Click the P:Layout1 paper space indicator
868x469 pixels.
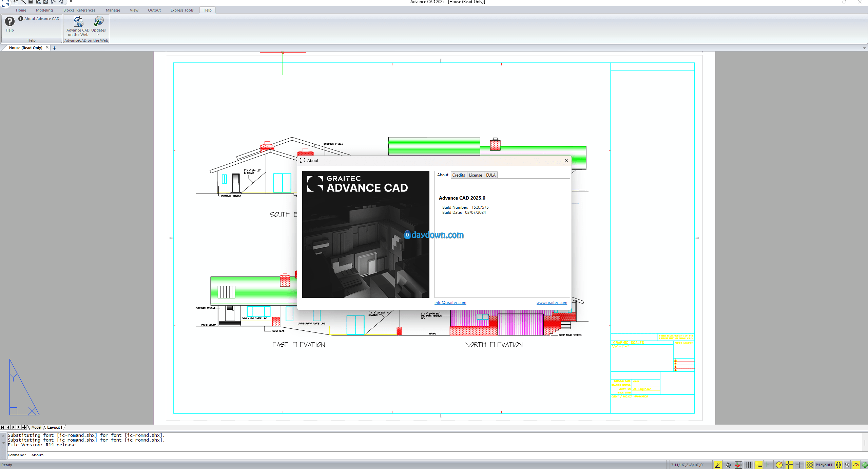pyautogui.click(x=824, y=465)
